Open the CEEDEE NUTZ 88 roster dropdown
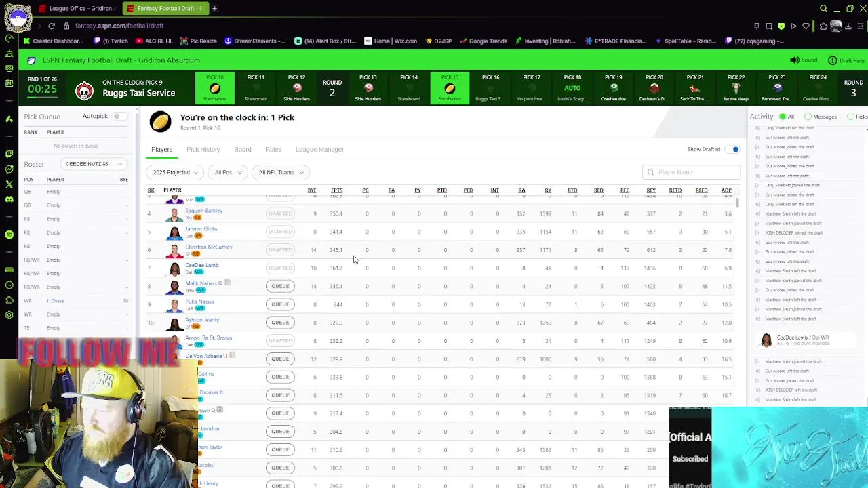The image size is (868, 488). tap(94, 164)
